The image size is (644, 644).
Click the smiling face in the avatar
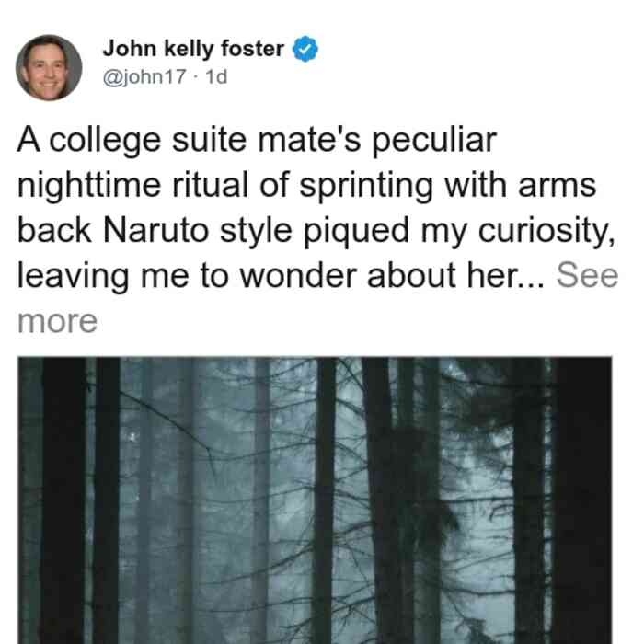click(46, 71)
